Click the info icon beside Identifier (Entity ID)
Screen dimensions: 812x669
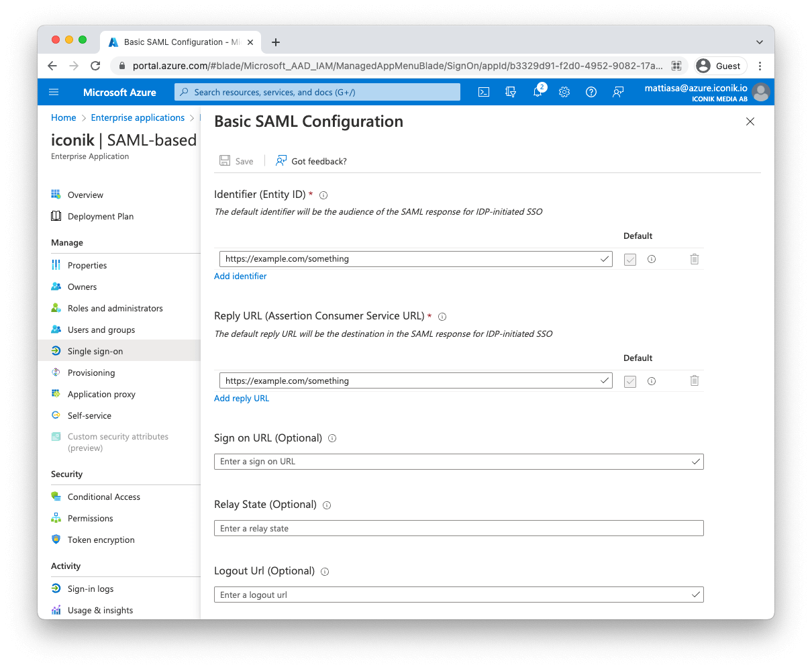pyautogui.click(x=323, y=195)
